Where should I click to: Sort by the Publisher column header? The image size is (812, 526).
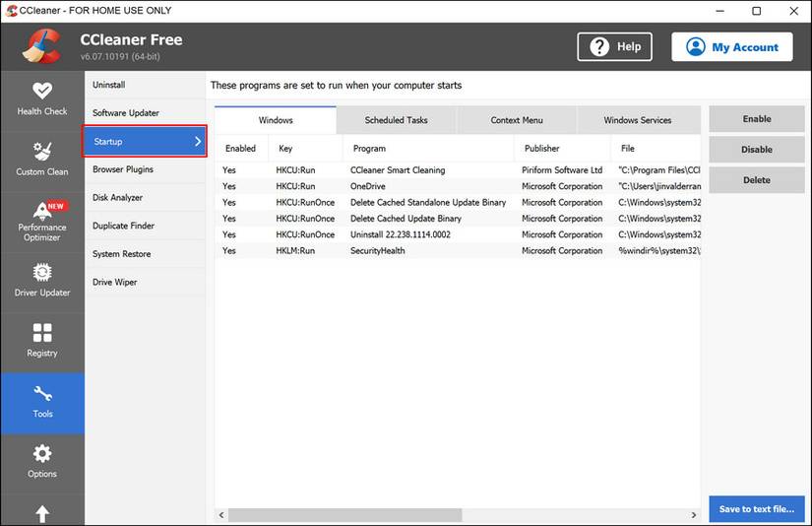[x=541, y=149]
